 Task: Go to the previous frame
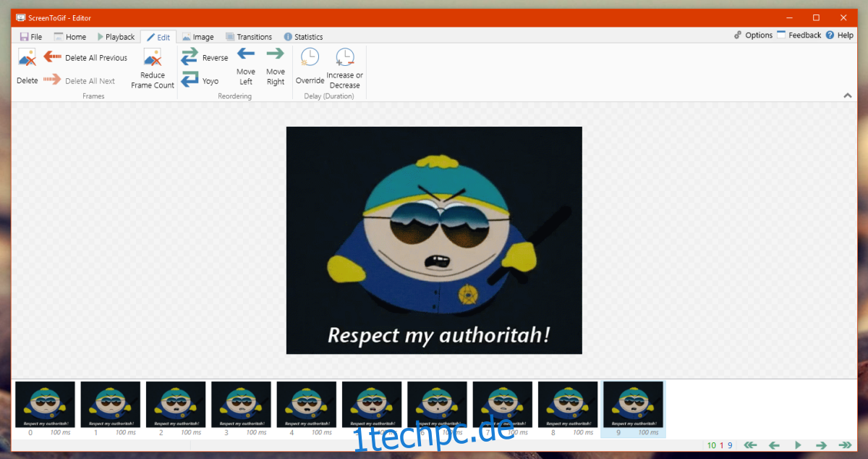pos(774,445)
